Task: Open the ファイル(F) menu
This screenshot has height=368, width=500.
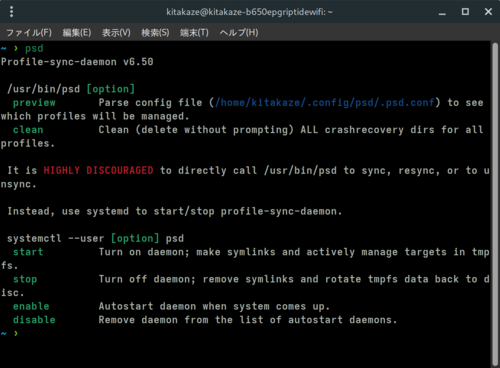Action: coord(29,33)
